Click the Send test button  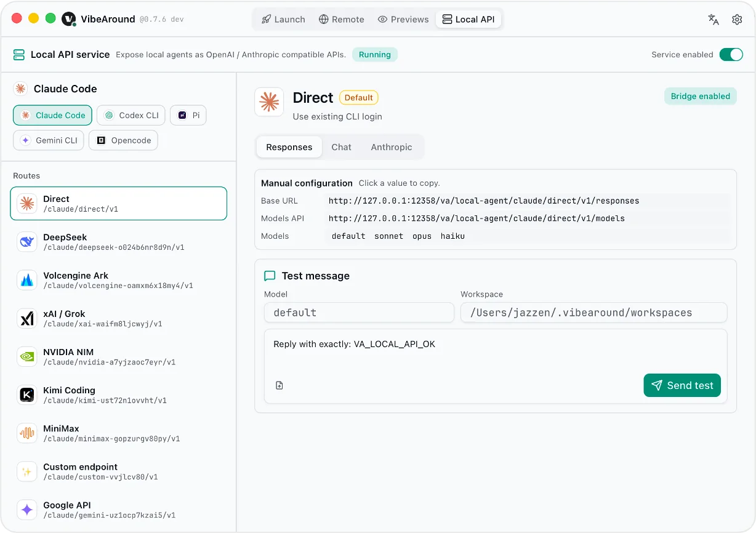[x=682, y=385]
